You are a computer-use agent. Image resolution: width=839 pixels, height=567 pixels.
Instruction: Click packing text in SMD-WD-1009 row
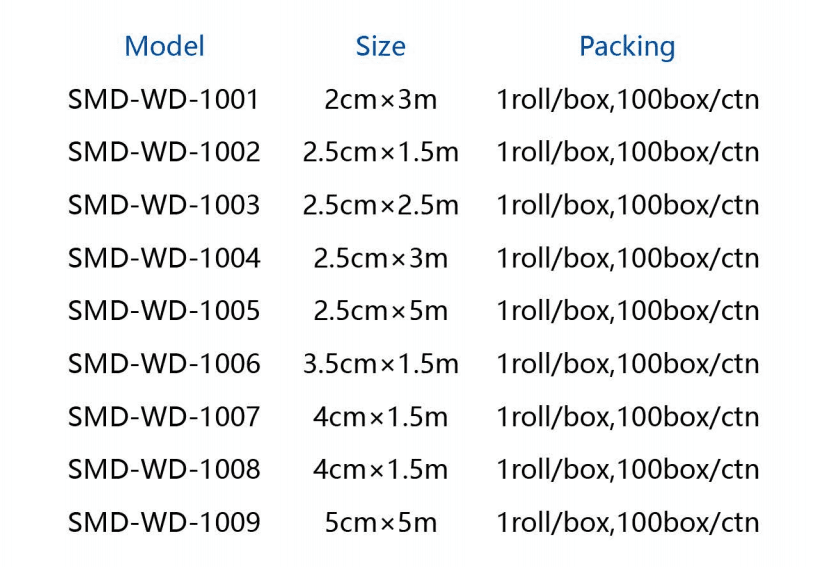click(628, 523)
